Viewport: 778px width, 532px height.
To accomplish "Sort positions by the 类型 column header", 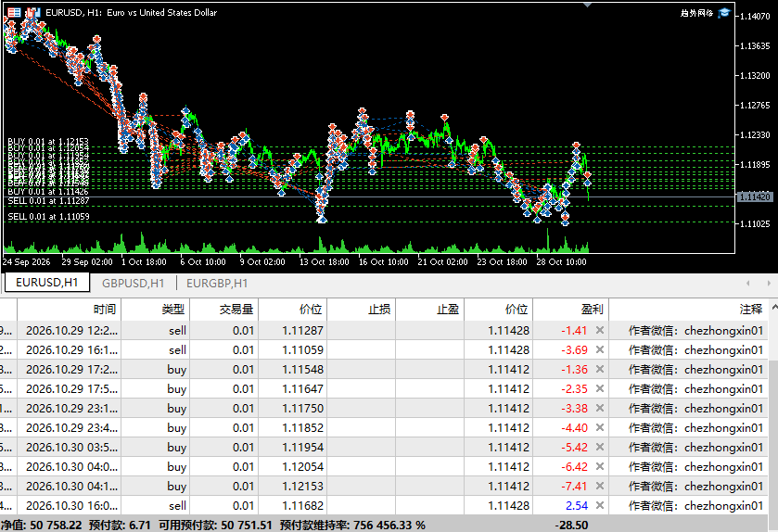I will (155, 310).
